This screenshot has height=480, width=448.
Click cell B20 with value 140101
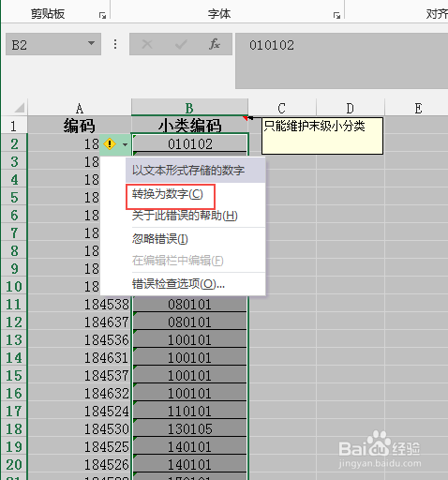point(189,465)
